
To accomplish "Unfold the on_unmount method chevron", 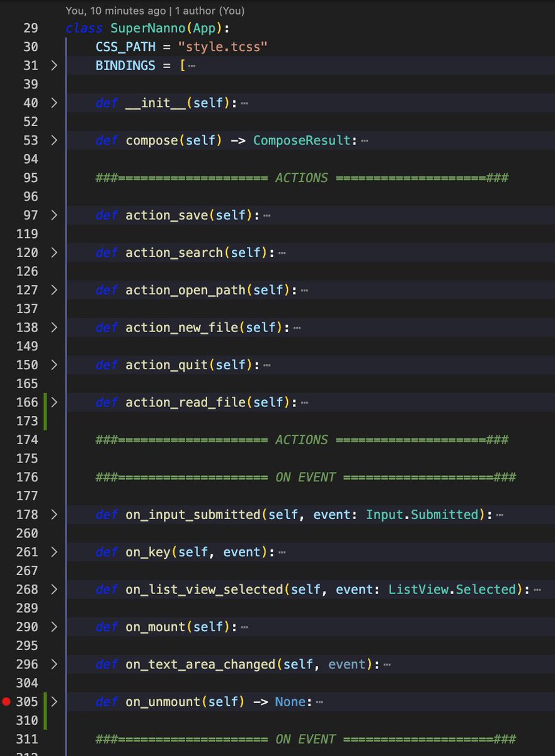I will click(54, 702).
